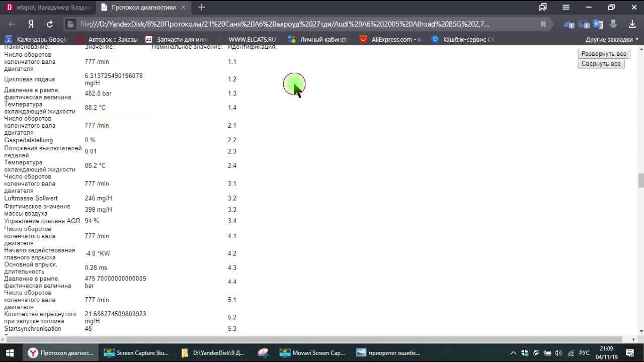Screen dimensions: 644x362
Task: Select the Управление клапана AGR label
Action: coord(42,221)
